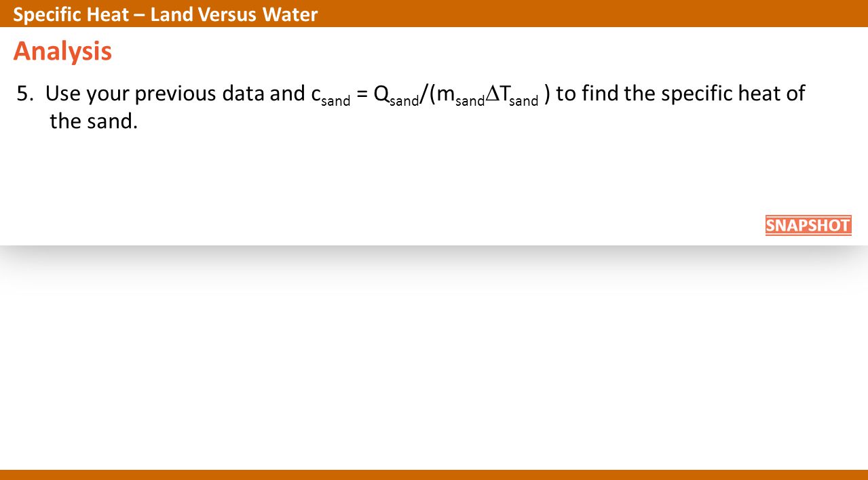Click the phrase 'specific heat of'
The width and height of the screenshot is (868, 480).
733,94
